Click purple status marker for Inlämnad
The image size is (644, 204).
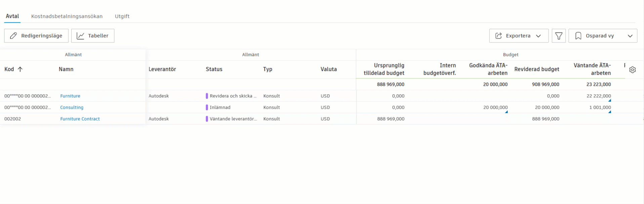[x=207, y=107]
